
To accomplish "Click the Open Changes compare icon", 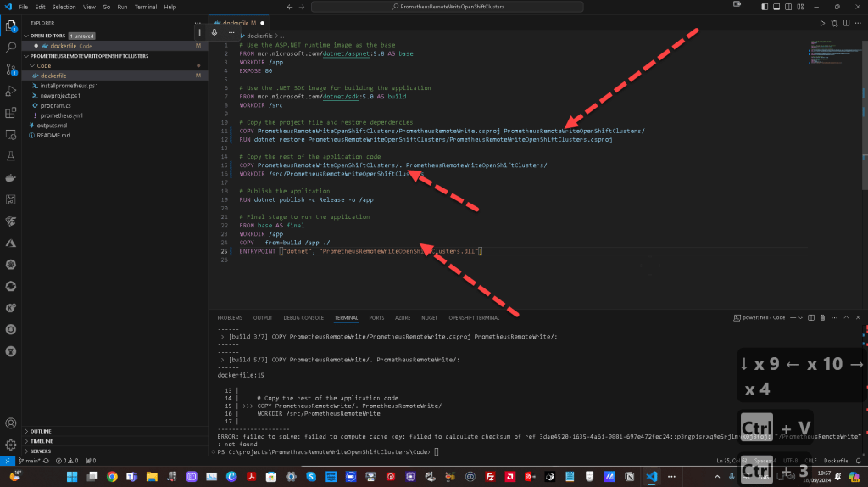I will coord(834,23).
